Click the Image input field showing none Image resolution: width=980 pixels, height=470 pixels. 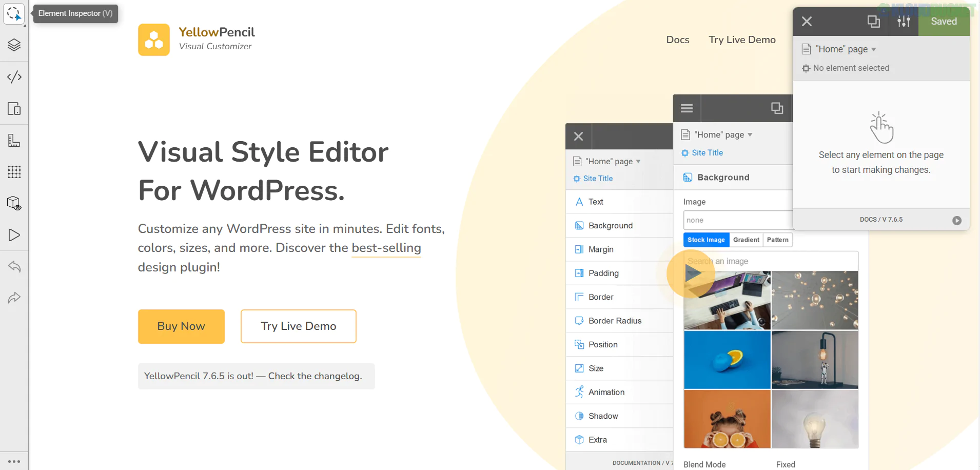(738, 220)
